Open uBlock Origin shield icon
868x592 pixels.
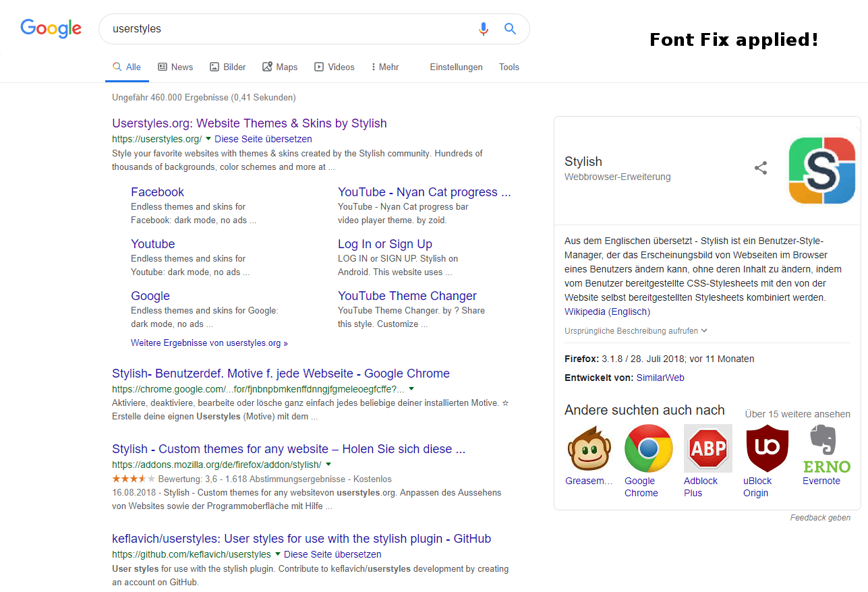pos(768,448)
